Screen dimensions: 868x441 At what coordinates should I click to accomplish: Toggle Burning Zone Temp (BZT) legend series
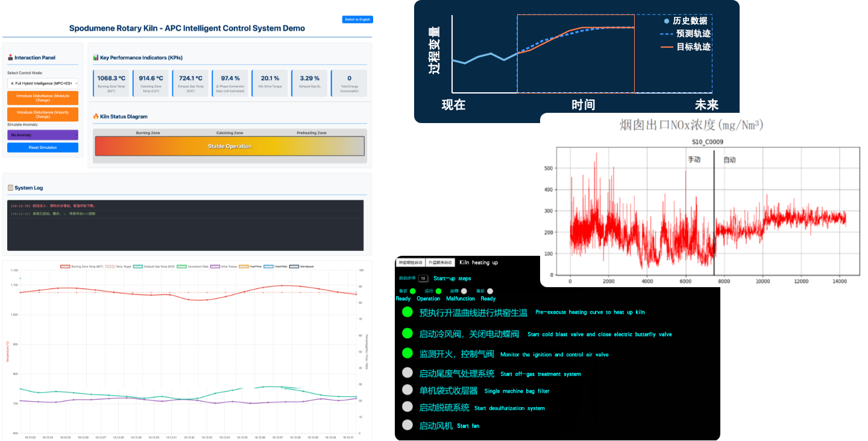[82, 266]
